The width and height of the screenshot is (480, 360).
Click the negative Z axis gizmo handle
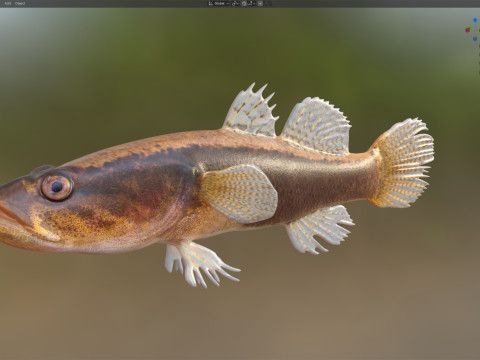(x=475, y=39)
